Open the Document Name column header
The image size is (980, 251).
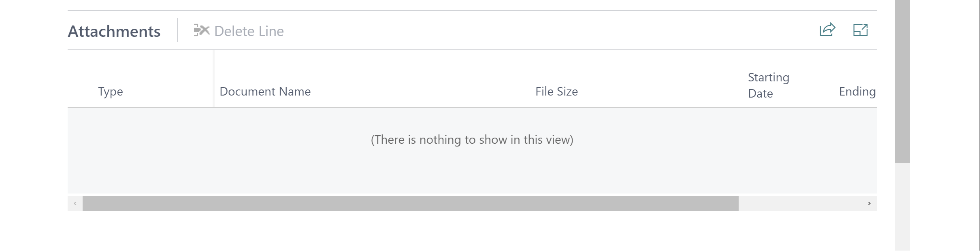[x=265, y=91]
